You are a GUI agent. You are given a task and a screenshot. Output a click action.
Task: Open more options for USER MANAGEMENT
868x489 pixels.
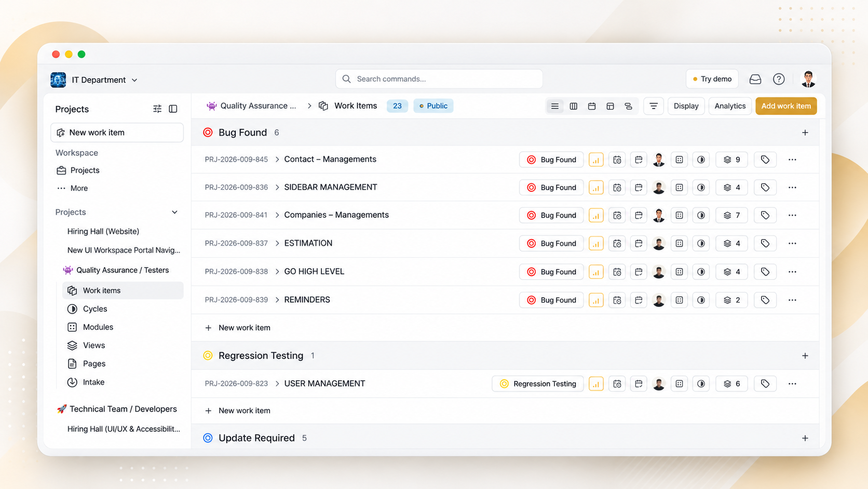tap(792, 384)
